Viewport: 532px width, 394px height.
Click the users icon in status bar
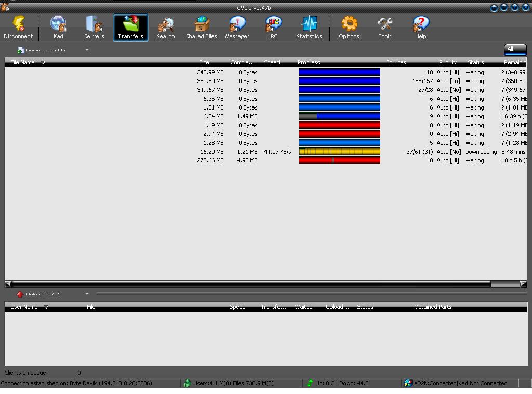pyautogui.click(x=187, y=383)
